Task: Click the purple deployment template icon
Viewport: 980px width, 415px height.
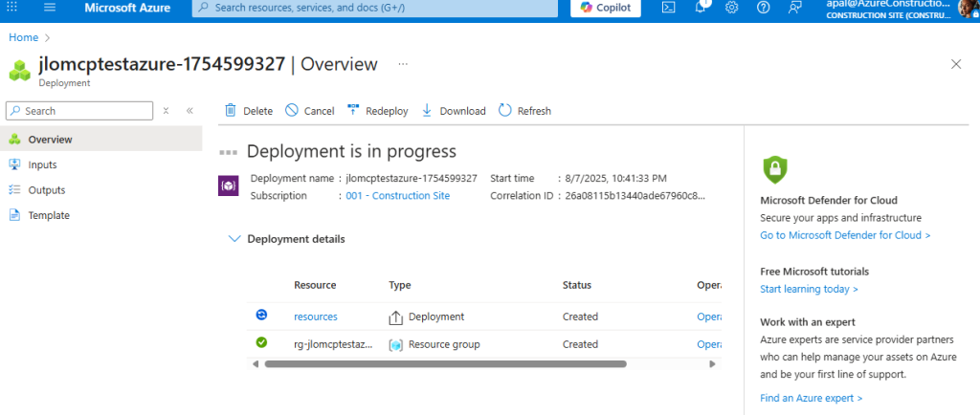Action: 228,186
